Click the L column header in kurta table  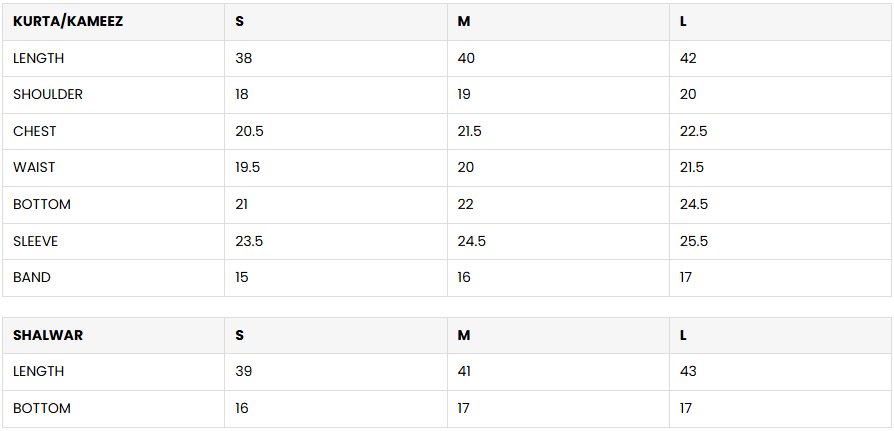tap(683, 21)
